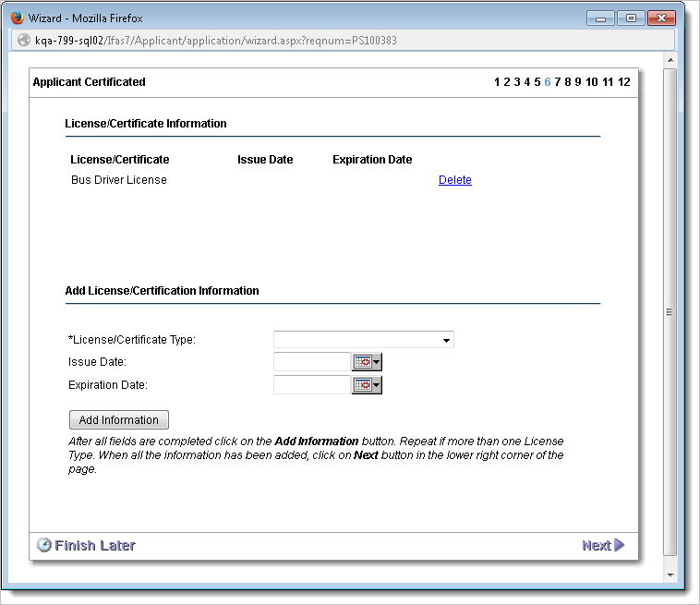Click the Finish Later clock icon
The image size is (700, 605).
tap(43, 545)
